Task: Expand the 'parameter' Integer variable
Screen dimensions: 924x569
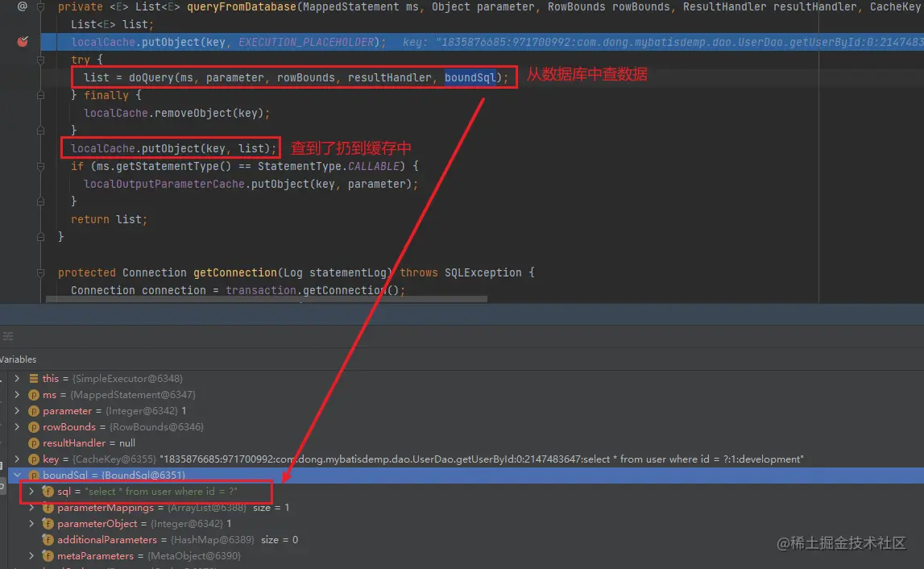Action: pos(17,410)
